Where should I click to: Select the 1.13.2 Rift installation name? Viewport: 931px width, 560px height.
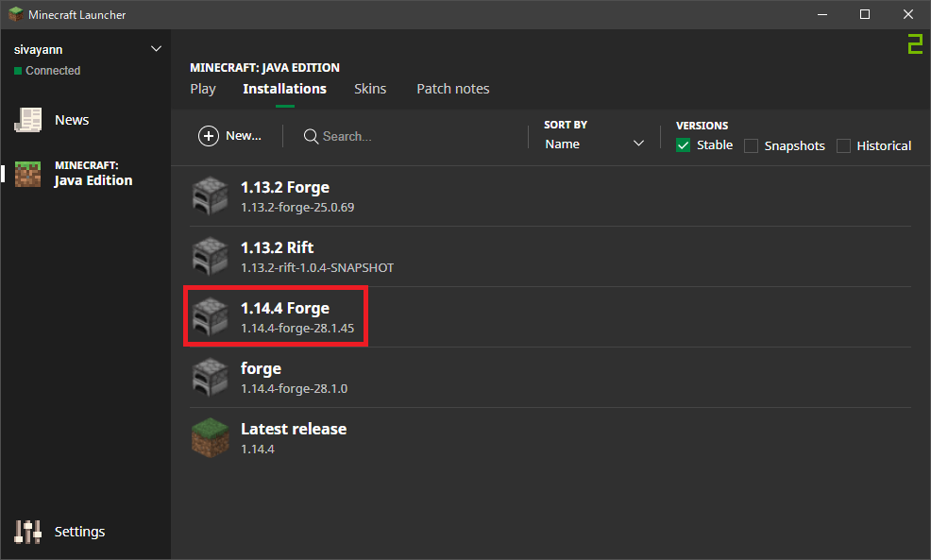278,247
